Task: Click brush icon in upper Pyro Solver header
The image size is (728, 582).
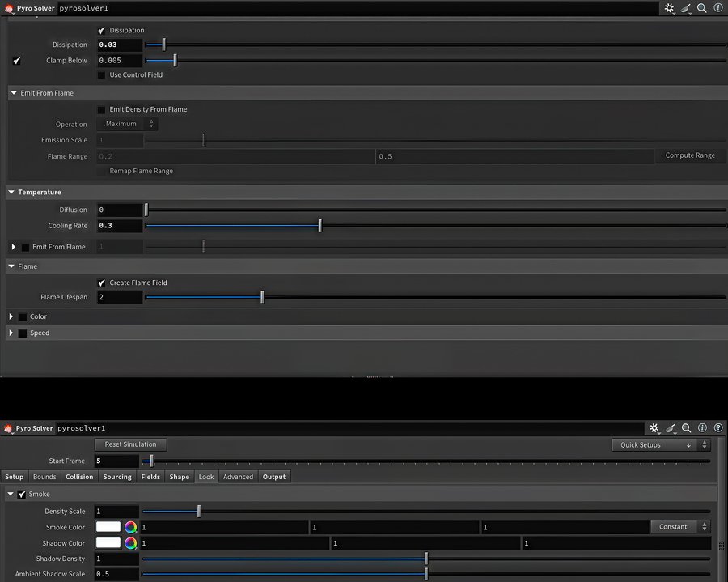Action: (686, 8)
